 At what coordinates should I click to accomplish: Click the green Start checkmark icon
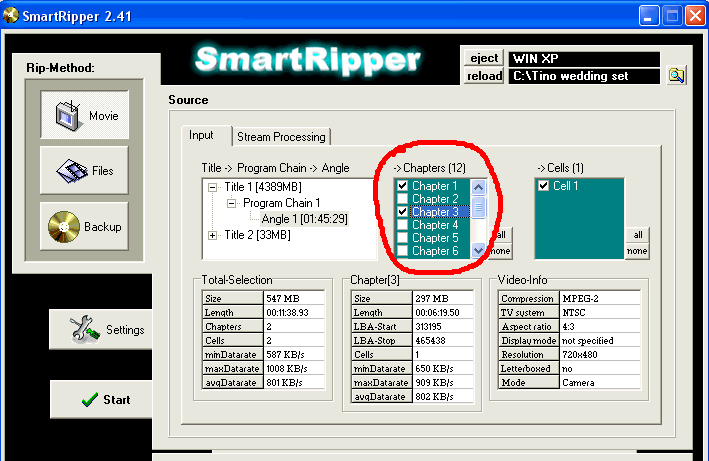point(90,400)
